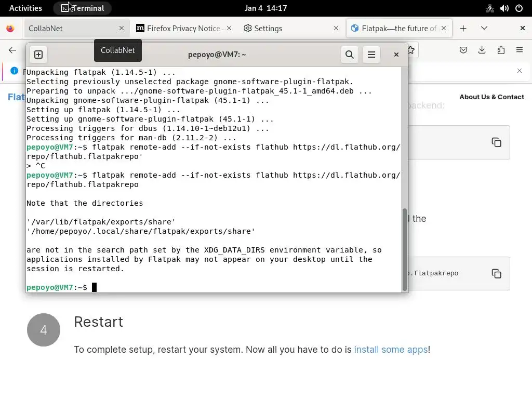Copy the flatpakrepo command

pyautogui.click(x=496, y=273)
